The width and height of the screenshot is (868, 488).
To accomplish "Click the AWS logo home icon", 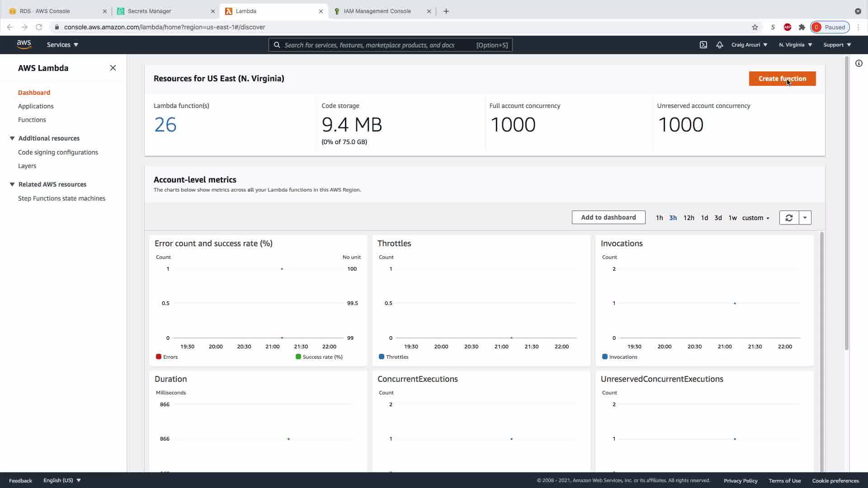I will (x=24, y=44).
